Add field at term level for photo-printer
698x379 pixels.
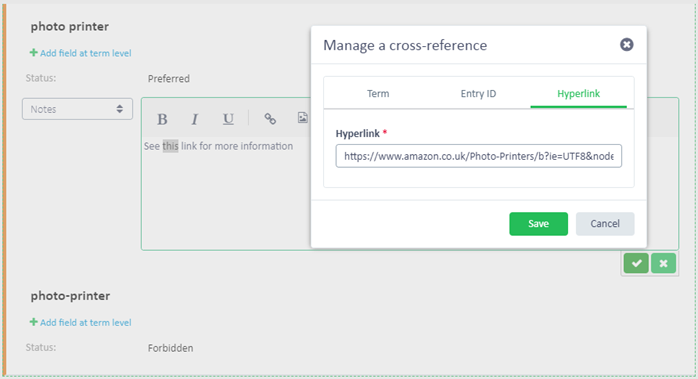point(81,322)
